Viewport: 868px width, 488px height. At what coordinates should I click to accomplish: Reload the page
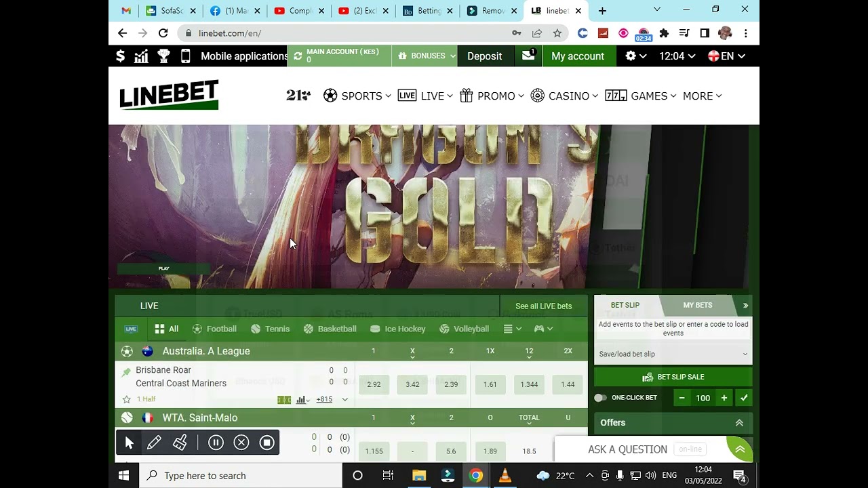click(x=163, y=33)
